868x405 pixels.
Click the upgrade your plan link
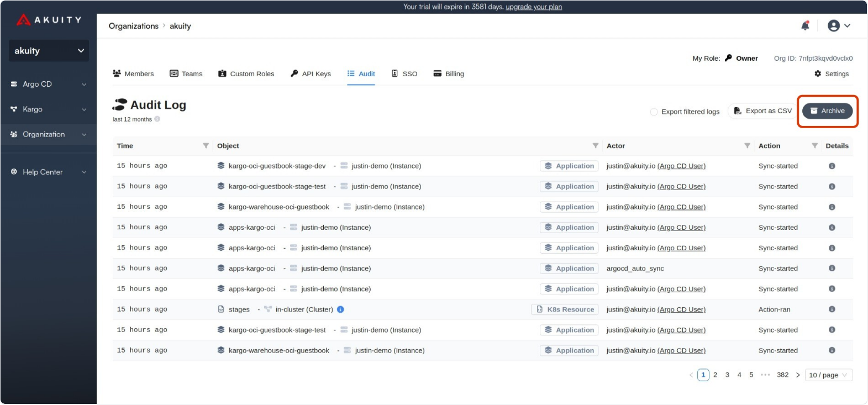pos(534,7)
